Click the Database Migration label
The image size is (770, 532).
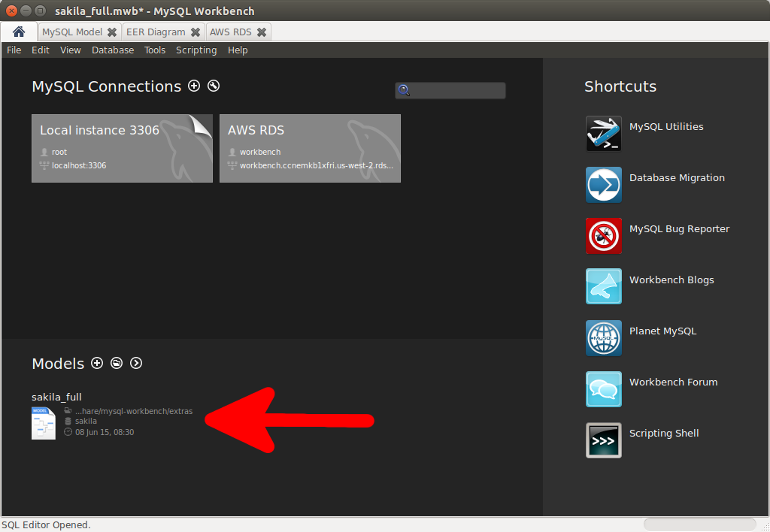point(677,177)
